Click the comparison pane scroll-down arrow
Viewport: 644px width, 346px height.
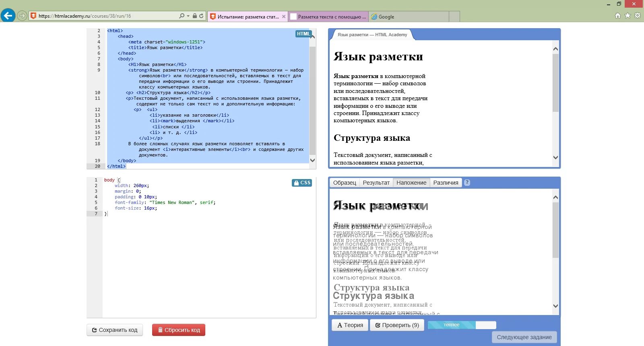[x=555, y=306]
